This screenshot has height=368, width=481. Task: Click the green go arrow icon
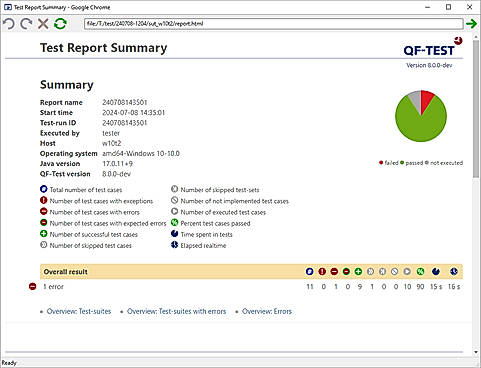pyautogui.click(x=471, y=24)
